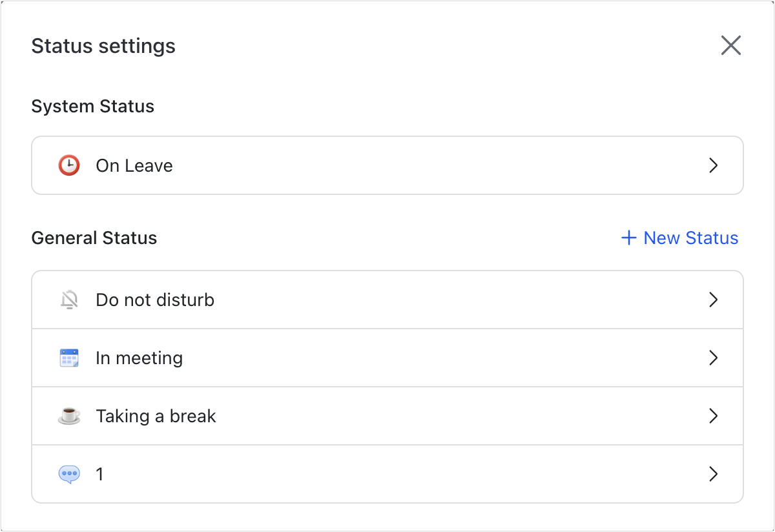Create a New Status
The width and height of the screenshot is (775, 532).
(690, 238)
